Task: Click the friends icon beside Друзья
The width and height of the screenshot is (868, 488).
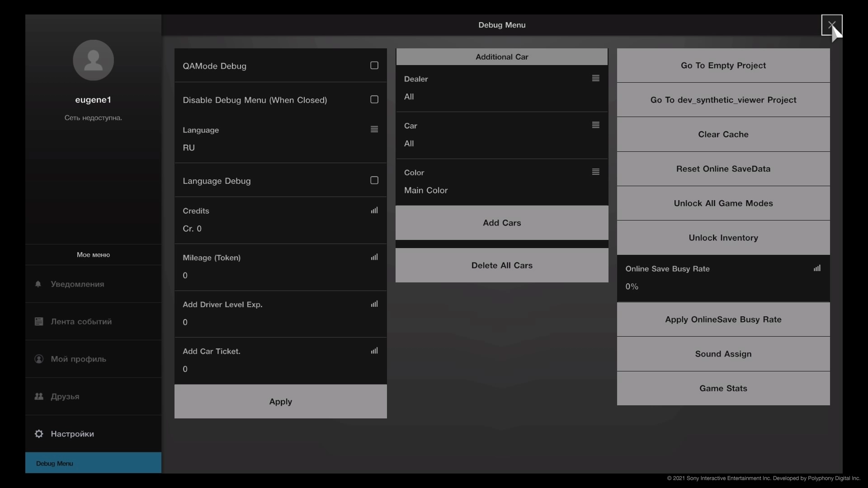Action: 39,396
